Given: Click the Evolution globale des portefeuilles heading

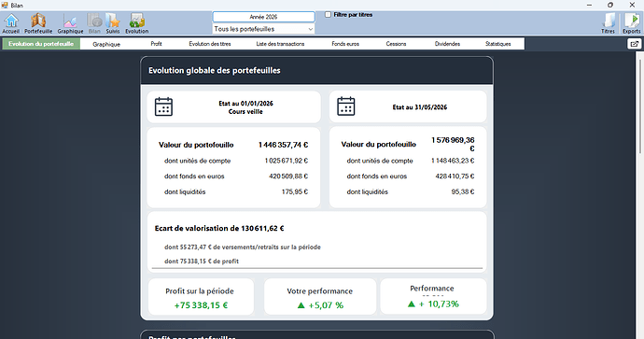Looking at the screenshot, I should point(215,70).
